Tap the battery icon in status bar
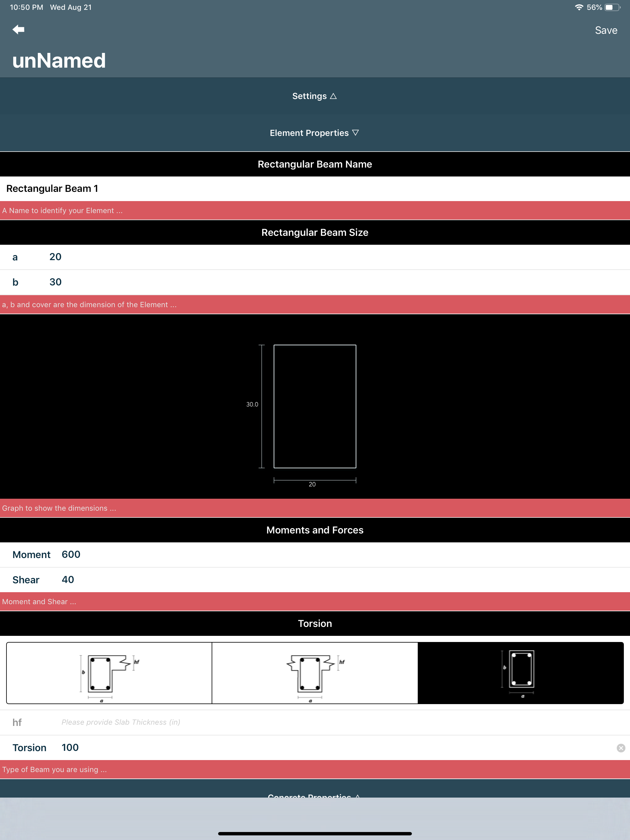This screenshot has height=840, width=630. click(x=612, y=7)
